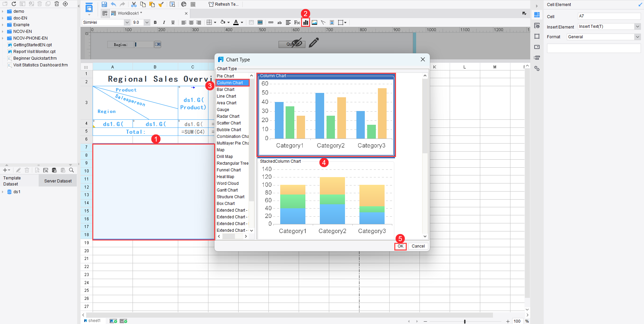Open the Format General dropdown
This screenshot has height=324, width=644.
[x=637, y=37]
